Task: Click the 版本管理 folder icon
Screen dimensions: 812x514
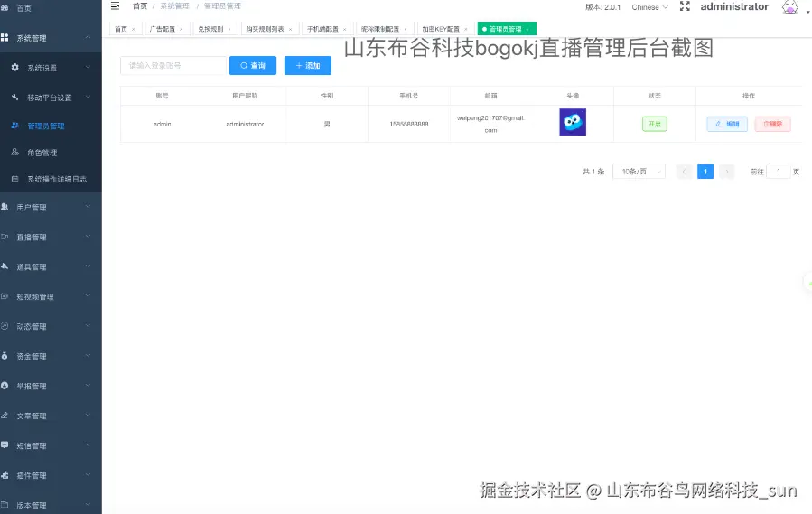Action: point(5,505)
